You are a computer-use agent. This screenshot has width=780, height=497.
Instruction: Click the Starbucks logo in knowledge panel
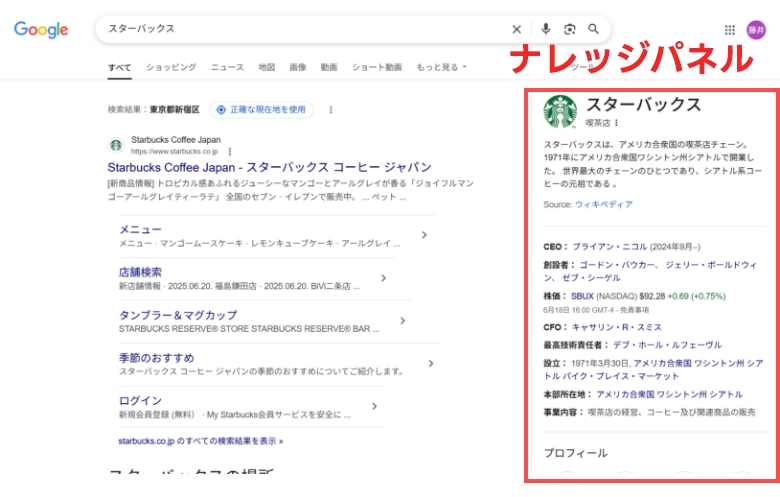pos(561,111)
